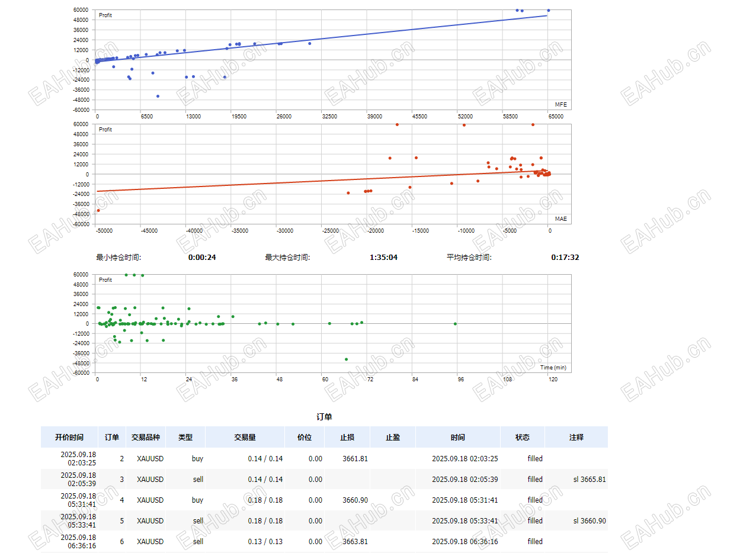Click the 108 tick on the time axis

[x=508, y=380]
